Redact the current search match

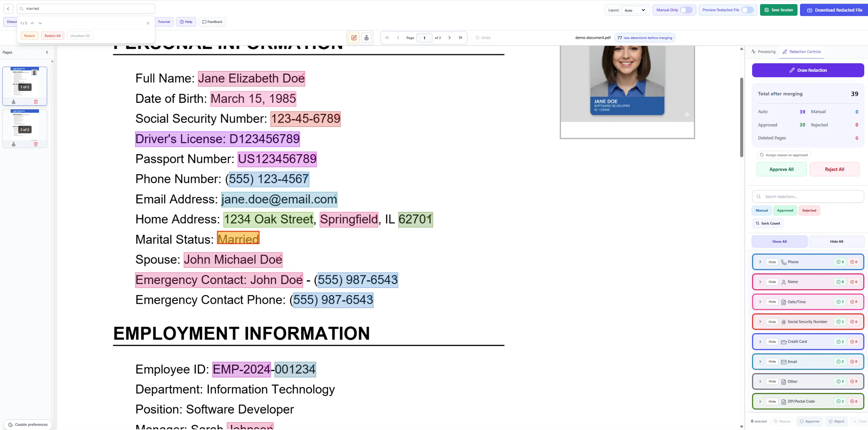pos(29,36)
